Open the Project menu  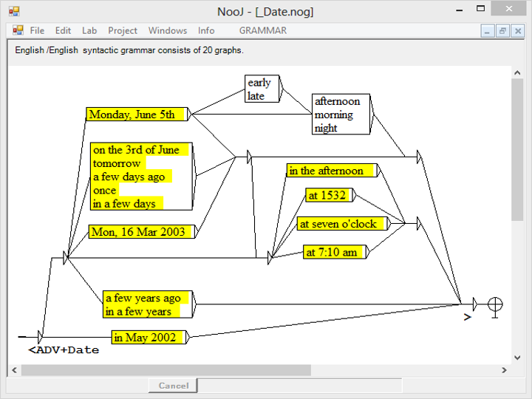coord(123,30)
